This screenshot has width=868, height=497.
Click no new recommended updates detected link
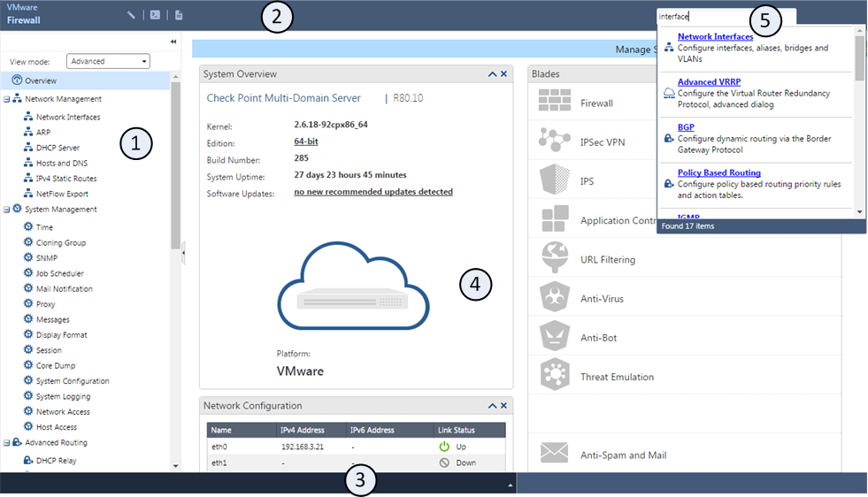point(373,192)
